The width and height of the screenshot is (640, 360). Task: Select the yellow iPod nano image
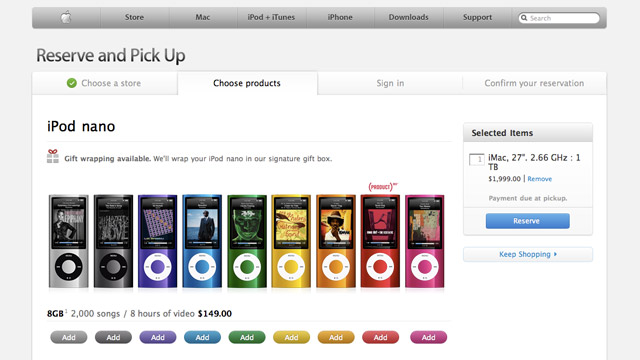point(291,241)
